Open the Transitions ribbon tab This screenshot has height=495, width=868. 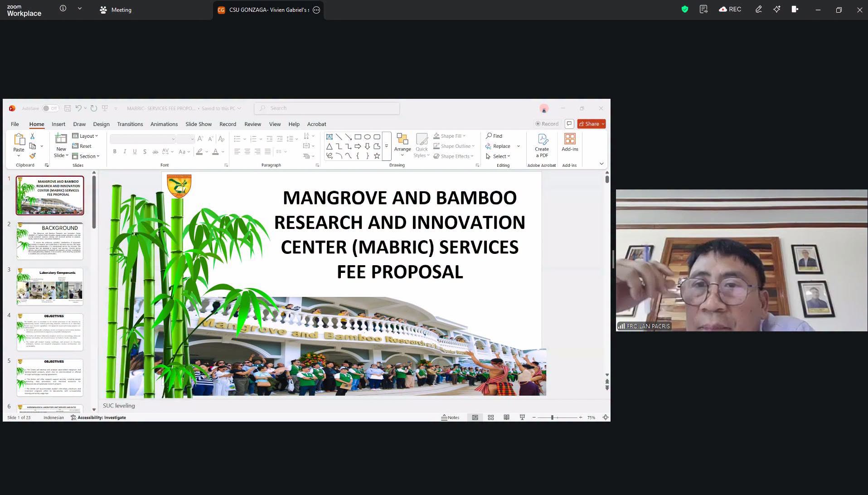point(130,124)
